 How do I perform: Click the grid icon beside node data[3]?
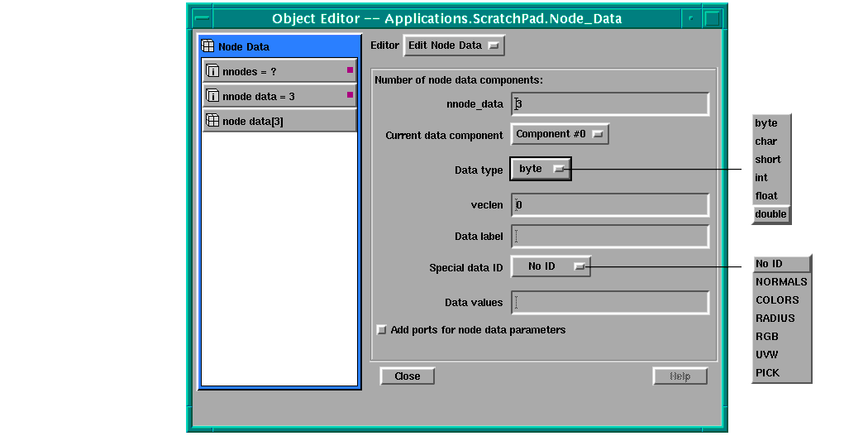(x=212, y=121)
